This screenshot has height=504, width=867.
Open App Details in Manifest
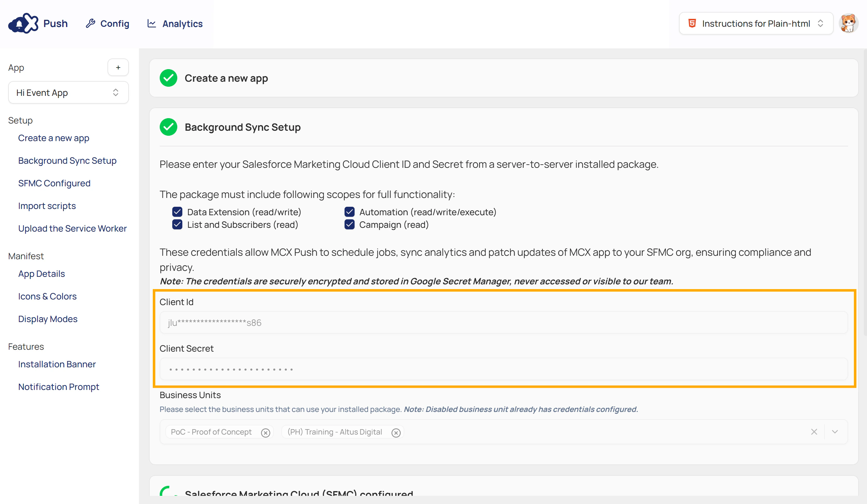pyautogui.click(x=41, y=274)
